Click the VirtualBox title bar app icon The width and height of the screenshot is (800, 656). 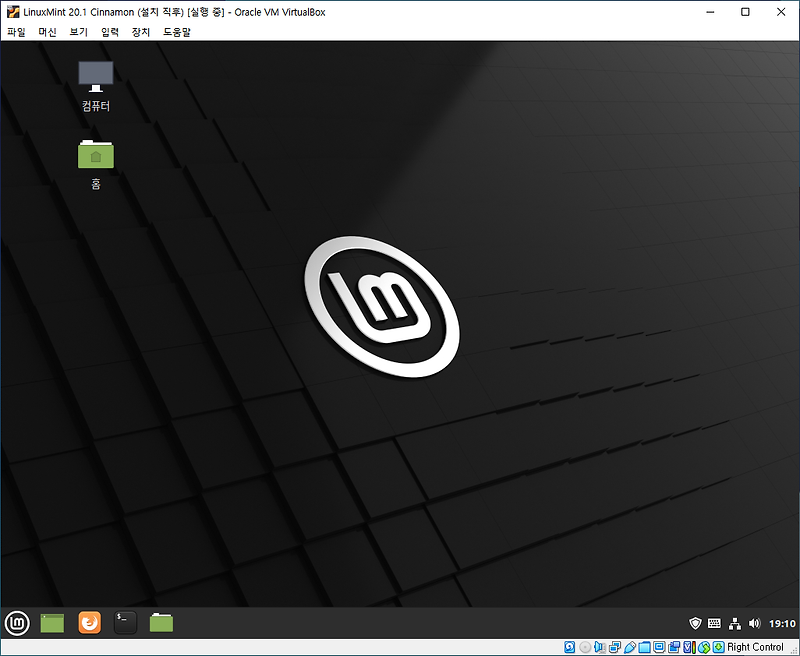pyautogui.click(x=13, y=12)
